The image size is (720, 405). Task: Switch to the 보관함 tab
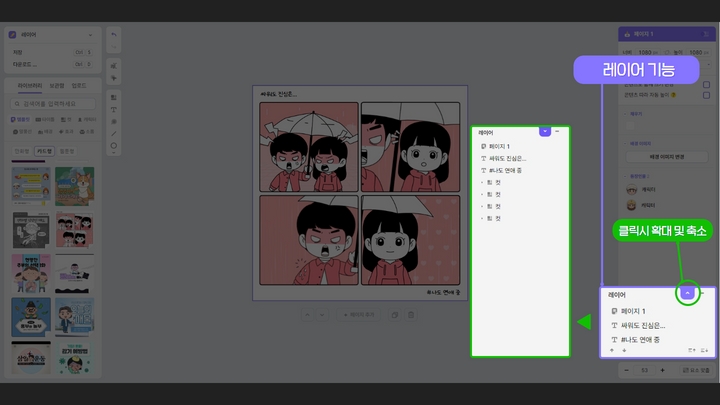(x=57, y=86)
